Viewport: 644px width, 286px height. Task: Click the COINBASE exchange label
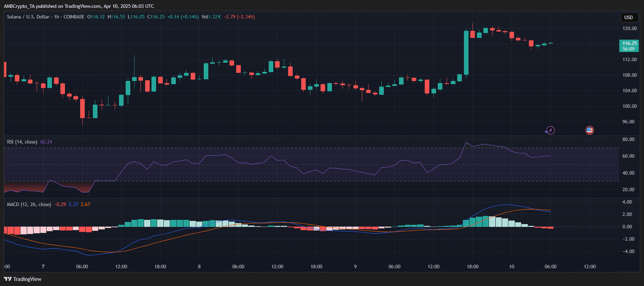click(x=74, y=17)
